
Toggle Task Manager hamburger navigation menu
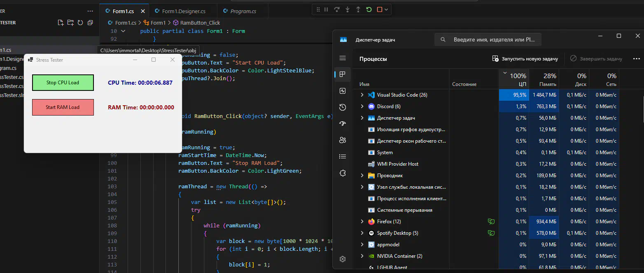(x=343, y=58)
